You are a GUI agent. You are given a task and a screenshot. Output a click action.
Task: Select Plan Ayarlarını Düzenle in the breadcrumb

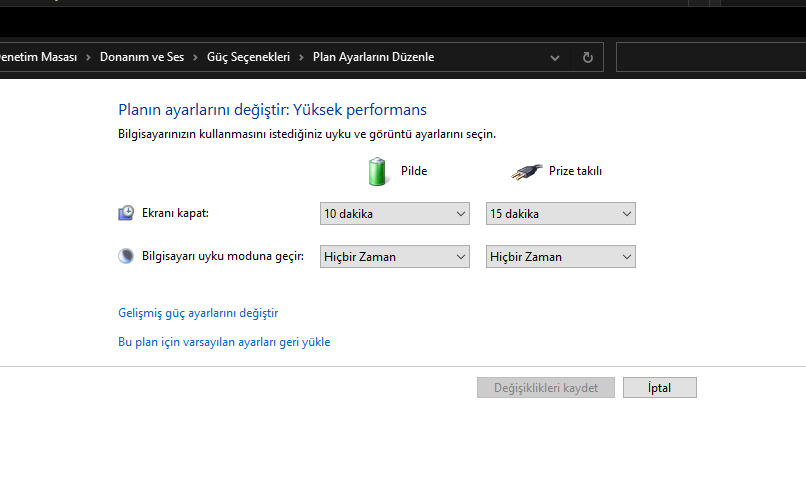(x=373, y=58)
